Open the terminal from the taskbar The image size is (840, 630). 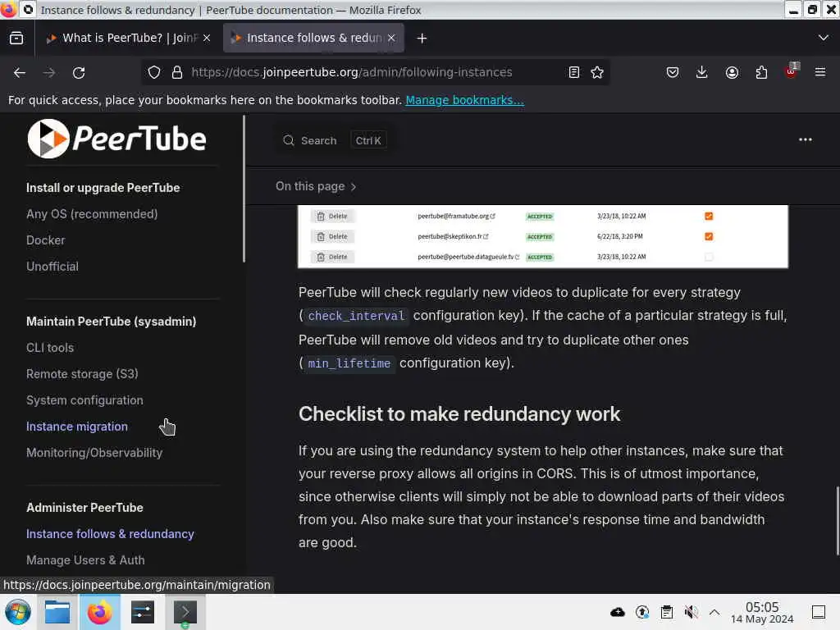pyautogui.click(x=185, y=612)
